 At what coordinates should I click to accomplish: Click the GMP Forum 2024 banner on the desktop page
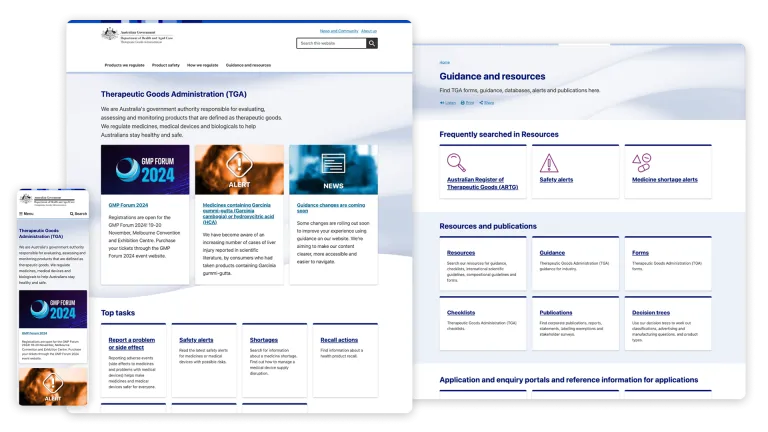(x=145, y=169)
